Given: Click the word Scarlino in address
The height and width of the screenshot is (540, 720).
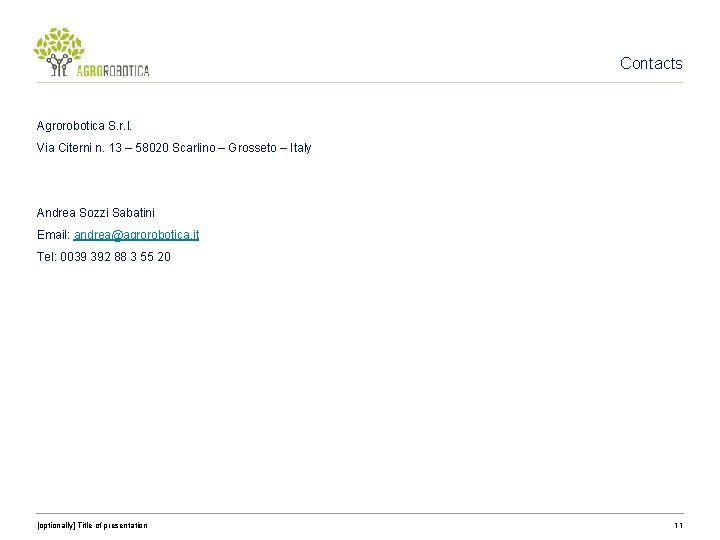Looking at the screenshot, I should point(194,148).
